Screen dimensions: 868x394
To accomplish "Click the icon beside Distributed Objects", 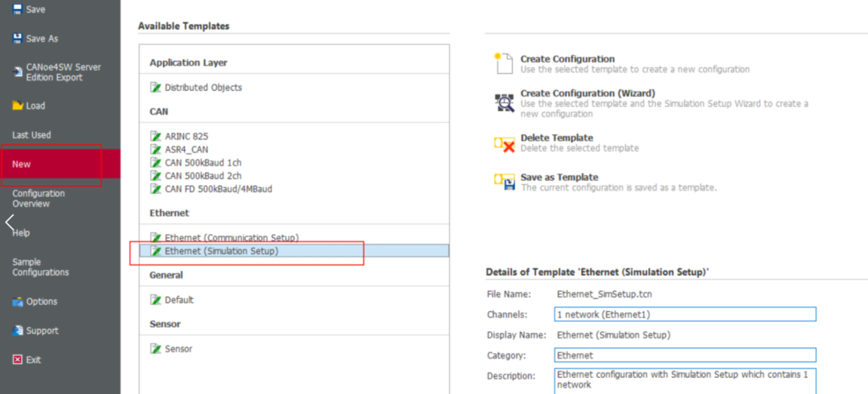I will [x=156, y=87].
